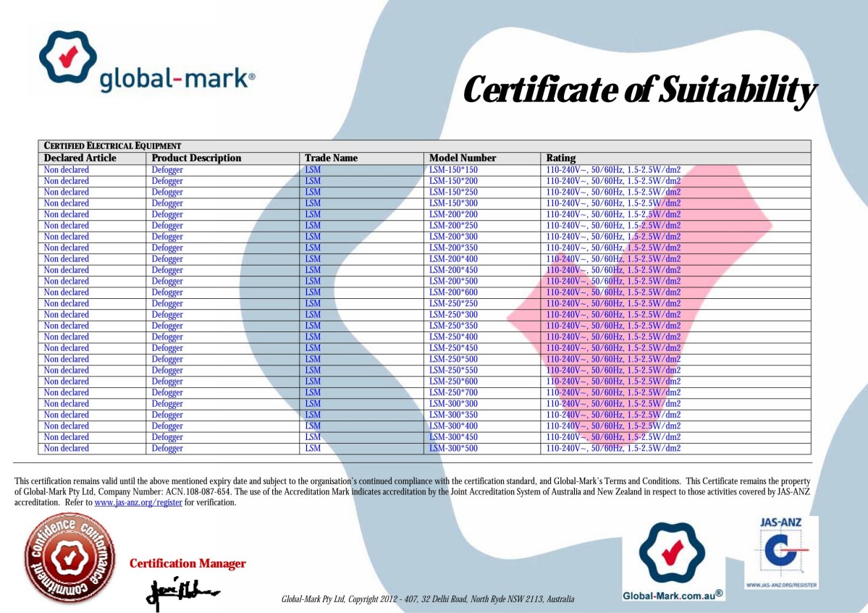This screenshot has height=613, width=868.
Task: Select model number LSM-200*450
Action: [x=453, y=270]
